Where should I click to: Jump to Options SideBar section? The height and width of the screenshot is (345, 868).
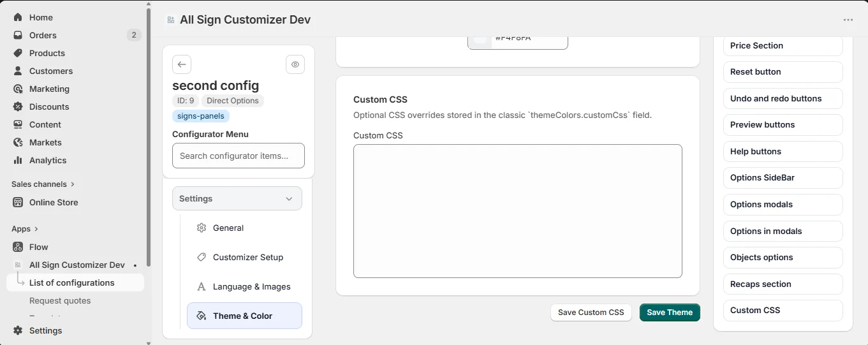pos(783,177)
